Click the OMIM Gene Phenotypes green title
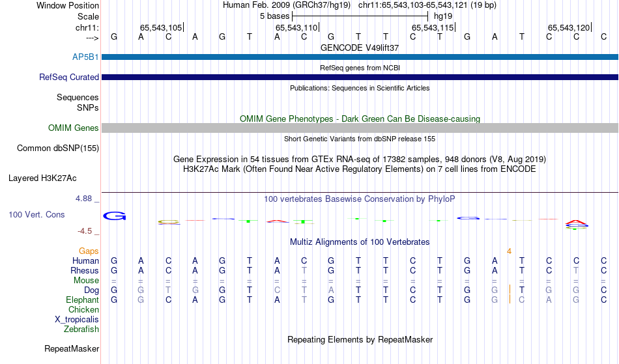Viewport: 619px width, 364px height. pyautogui.click(x=360, y=119)
